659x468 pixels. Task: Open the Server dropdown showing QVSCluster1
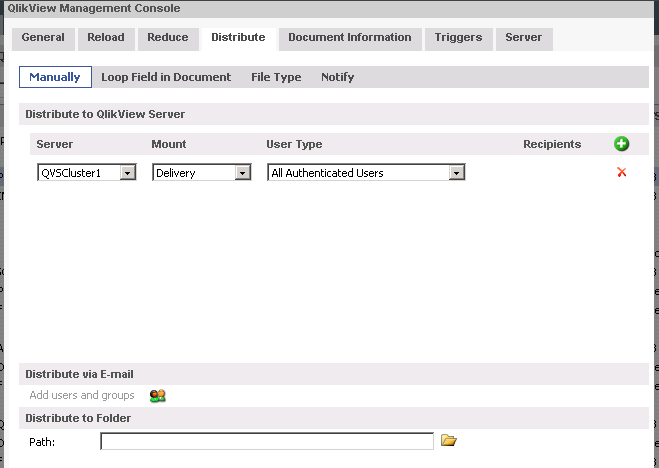pyautogui.click(x=87, y=173)
